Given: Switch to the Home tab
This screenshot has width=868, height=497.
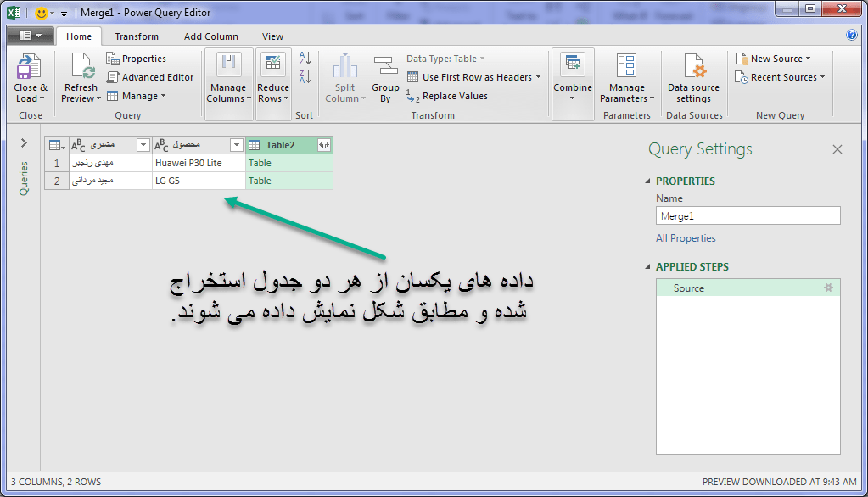Looking at the screenshot, I should click(79, 36).
